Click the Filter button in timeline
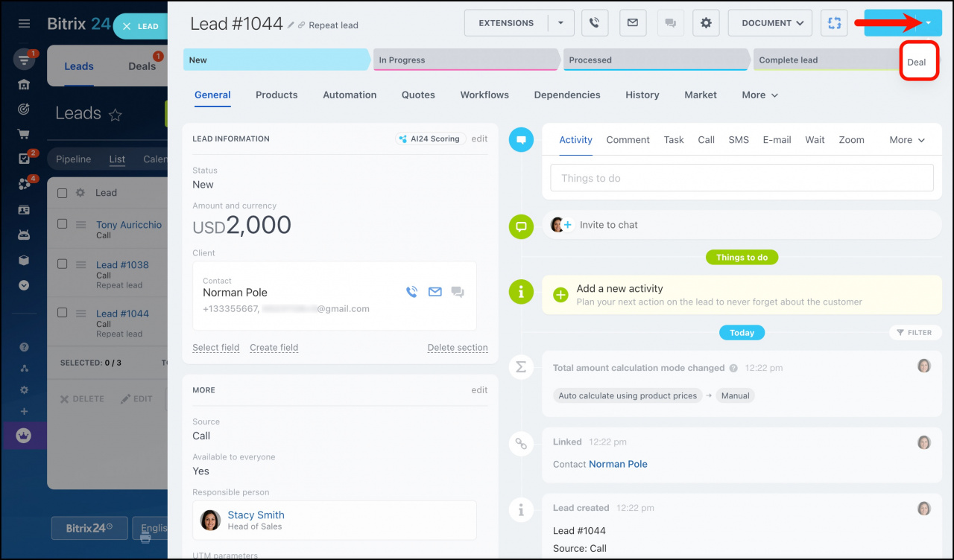Viewport: 954px width, 560px height. click(x=915, y=333)
